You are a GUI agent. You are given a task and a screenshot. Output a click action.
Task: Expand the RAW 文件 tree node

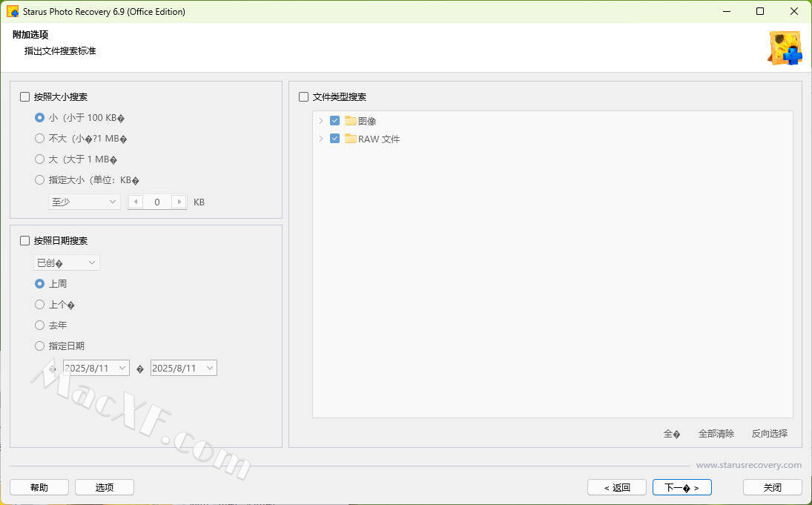(x=321, y=138)
